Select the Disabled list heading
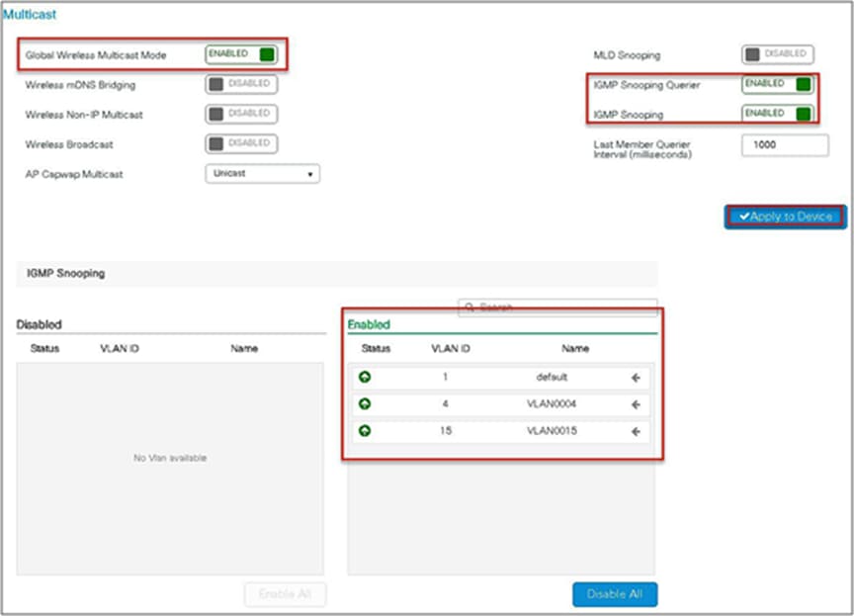 point(40,324)
